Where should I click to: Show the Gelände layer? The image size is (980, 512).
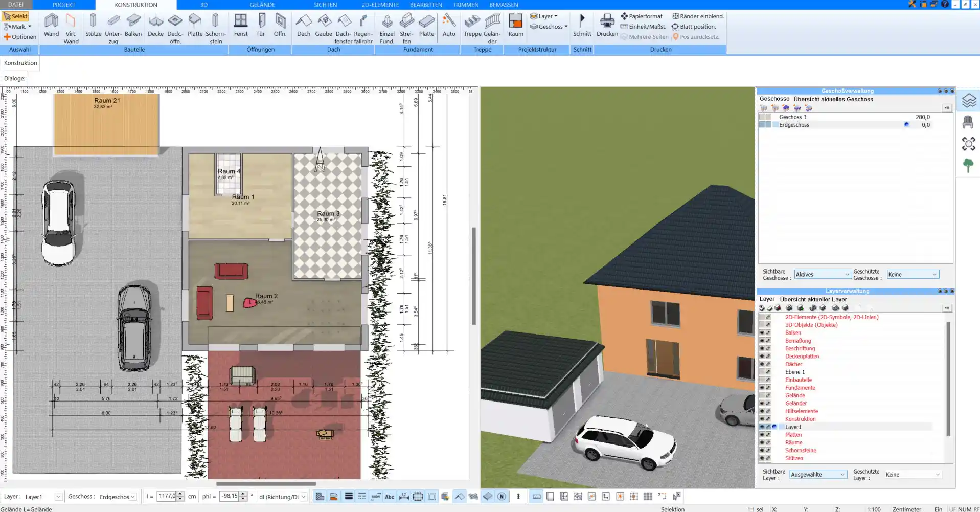point(762,395)
